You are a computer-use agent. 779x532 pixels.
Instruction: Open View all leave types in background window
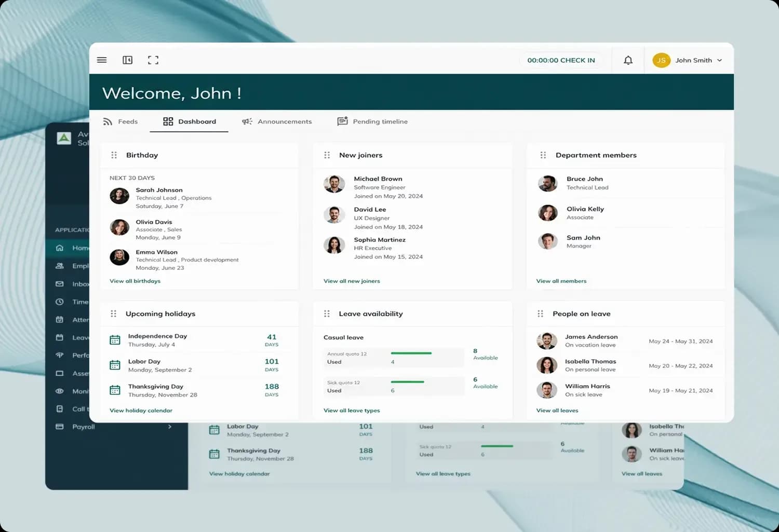click(443, 473)
